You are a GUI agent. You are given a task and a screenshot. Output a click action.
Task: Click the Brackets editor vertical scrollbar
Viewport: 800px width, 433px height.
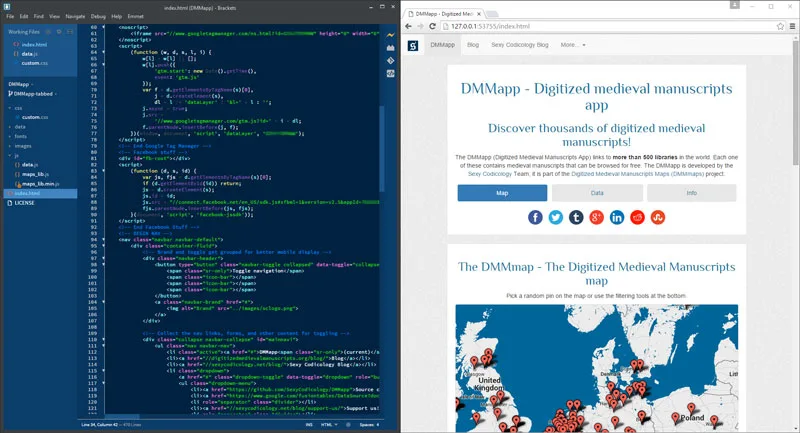[383, 148]
